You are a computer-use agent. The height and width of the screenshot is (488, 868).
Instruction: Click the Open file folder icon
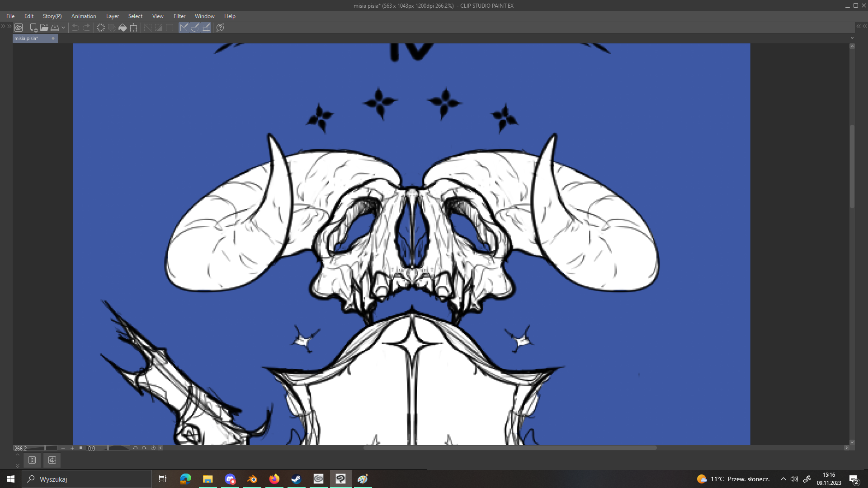click(x=44, y=28)
